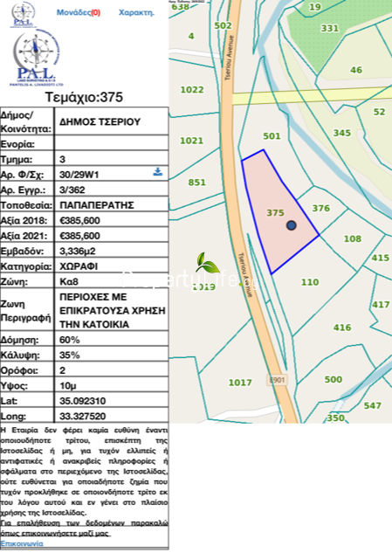Click parcel number 500
This screenshot has width=392, height=559.
click(334, 379)
